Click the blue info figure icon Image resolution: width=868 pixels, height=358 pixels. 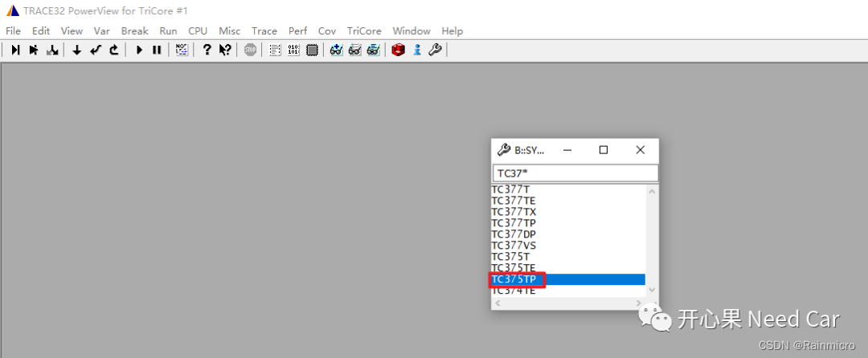point(417,51)
